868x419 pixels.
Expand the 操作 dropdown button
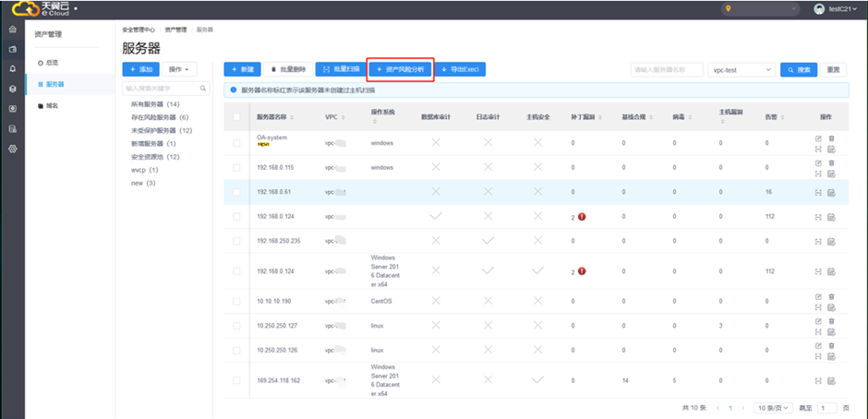[181, 70]
